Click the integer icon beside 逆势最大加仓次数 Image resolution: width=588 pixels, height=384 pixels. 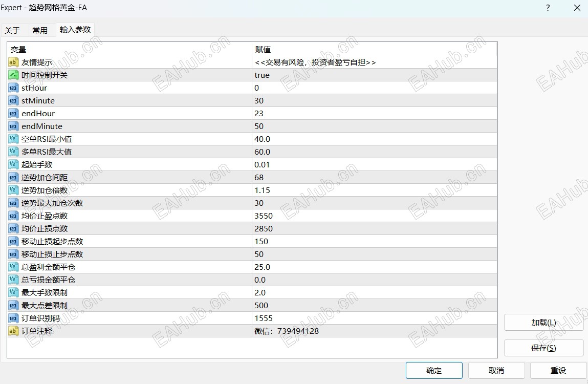pos(13,203)
